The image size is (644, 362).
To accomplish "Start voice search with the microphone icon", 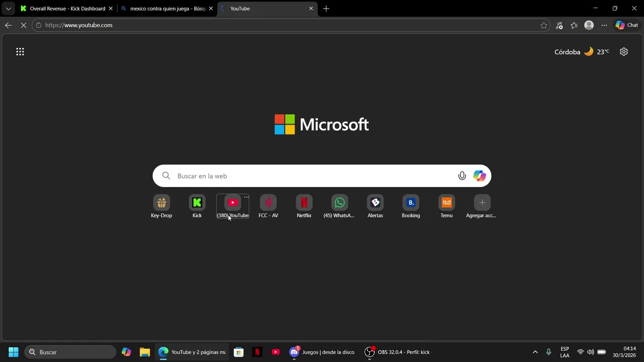I will [462, 176].
